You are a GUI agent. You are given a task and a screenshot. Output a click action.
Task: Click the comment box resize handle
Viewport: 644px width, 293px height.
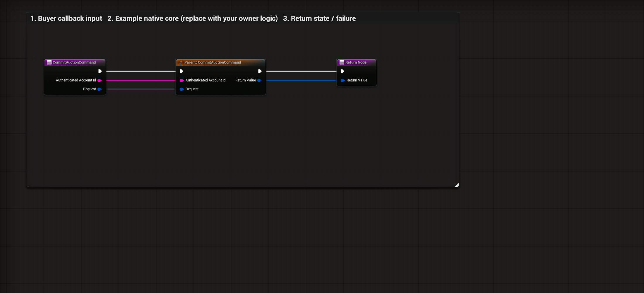pos(457,185)
